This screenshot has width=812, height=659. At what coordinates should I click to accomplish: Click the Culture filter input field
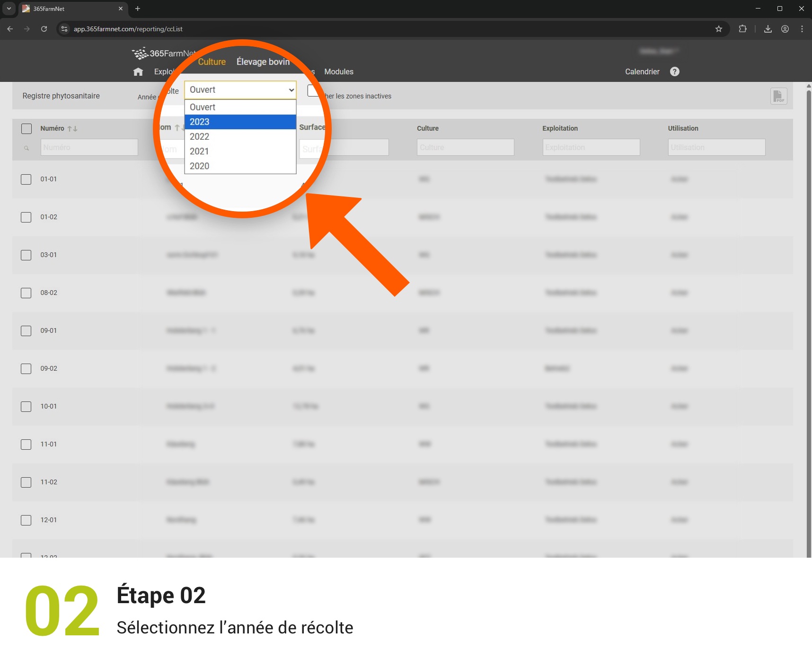465,147
